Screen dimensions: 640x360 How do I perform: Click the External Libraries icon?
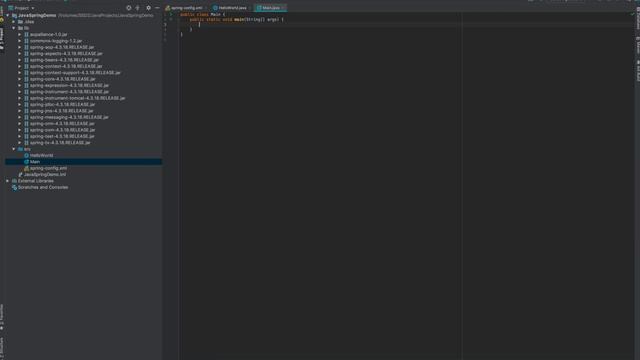coord(14,181)
